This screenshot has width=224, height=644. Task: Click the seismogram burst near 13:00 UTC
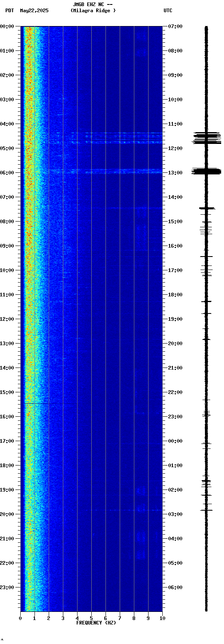click(x=206, y=171)
